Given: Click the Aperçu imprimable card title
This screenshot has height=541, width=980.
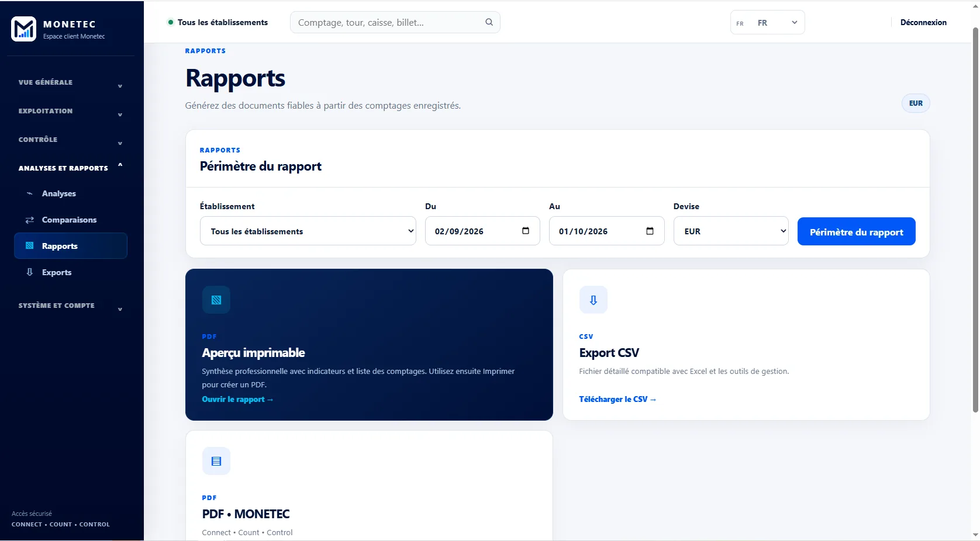Looking at the screenshot, I should click(x=253, y=353).
